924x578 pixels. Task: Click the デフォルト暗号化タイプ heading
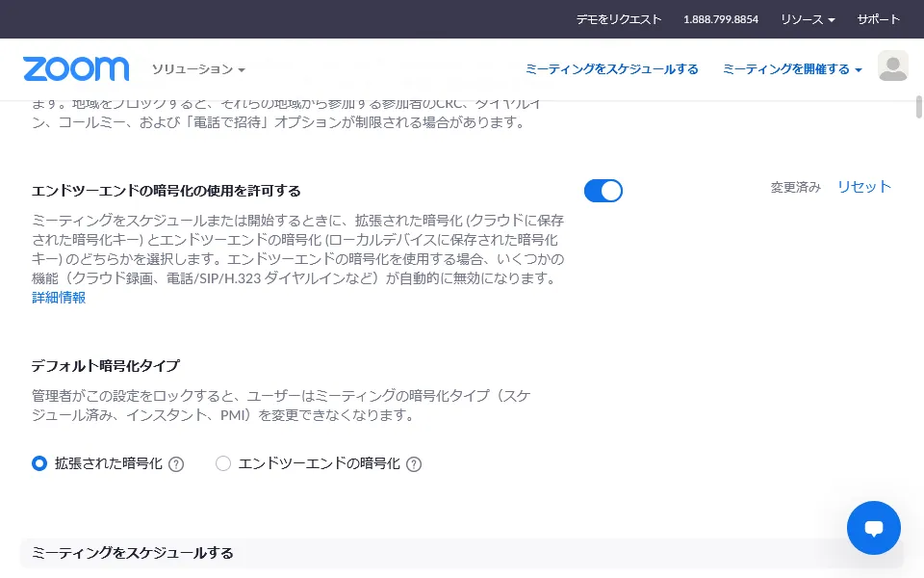pyautogui.click(x=106, y=366)
